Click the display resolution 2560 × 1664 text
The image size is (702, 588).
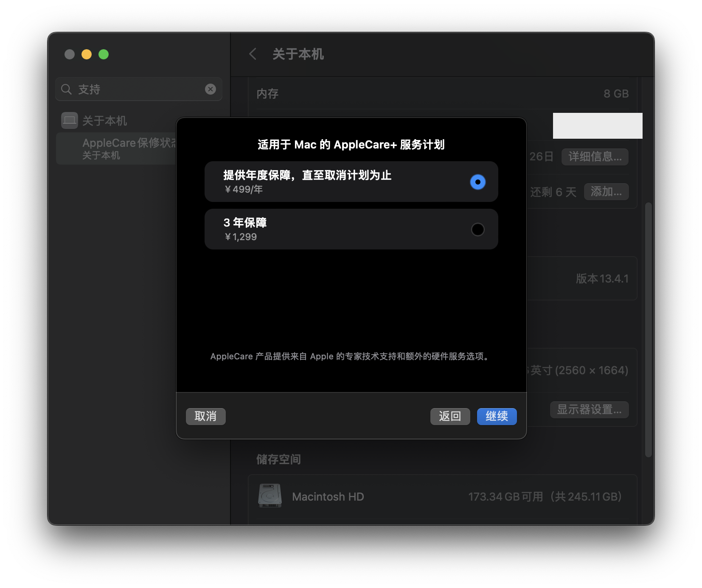pyautogui.click(x=592, y=370)
